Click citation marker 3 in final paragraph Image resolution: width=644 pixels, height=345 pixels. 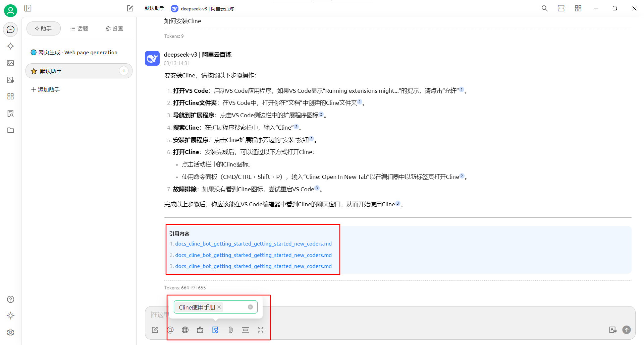point(398,203)
